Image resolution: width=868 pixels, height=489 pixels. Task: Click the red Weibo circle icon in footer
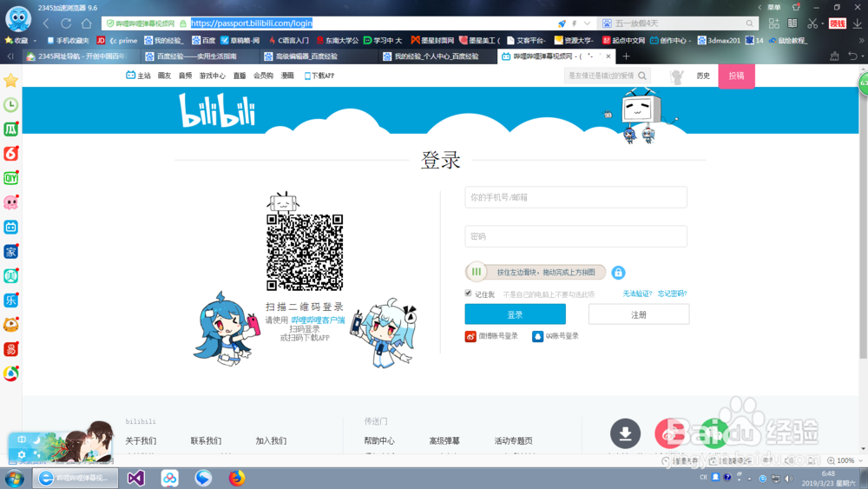pyautogui.click(x=669, y=433)
